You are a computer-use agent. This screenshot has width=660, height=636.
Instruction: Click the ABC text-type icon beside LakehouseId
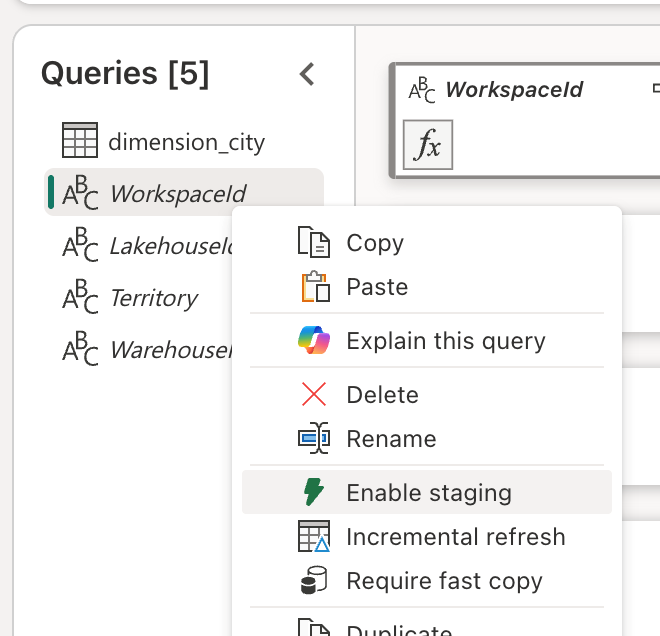coord(80,245)
